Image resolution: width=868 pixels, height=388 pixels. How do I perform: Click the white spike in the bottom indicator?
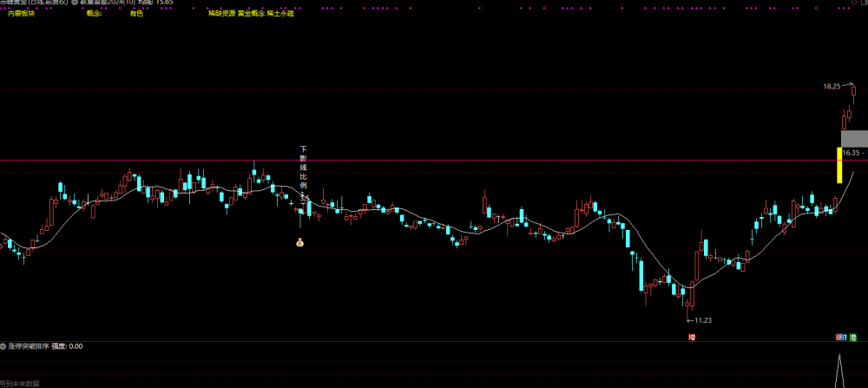[x=839, y=371]
